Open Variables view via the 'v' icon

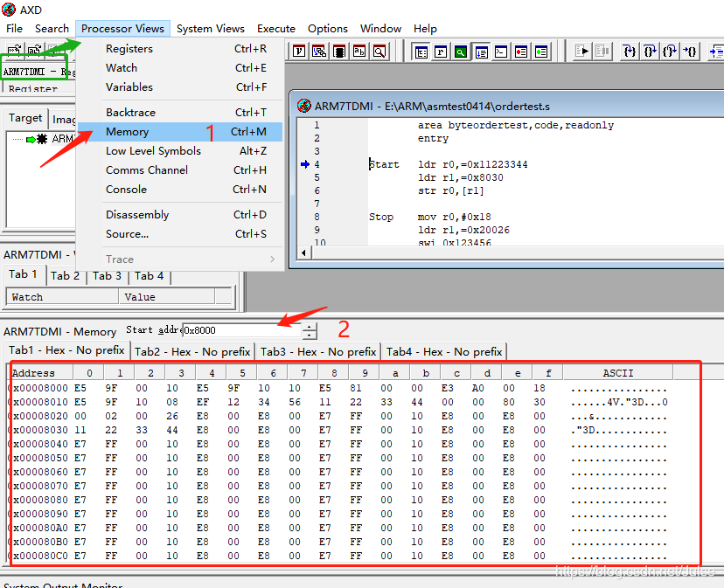click(x=299, y=52)
